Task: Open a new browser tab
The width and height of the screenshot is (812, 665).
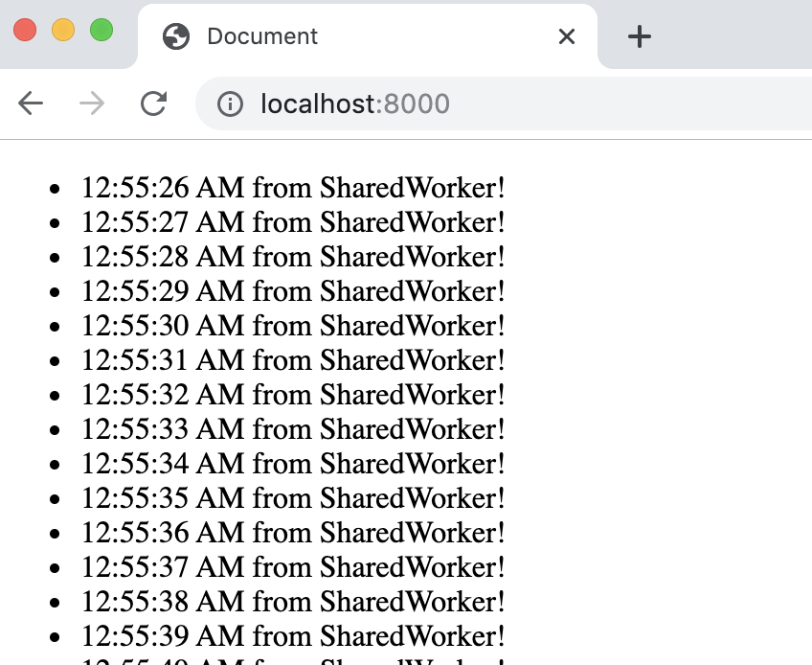Action: [x=640, y=36]
